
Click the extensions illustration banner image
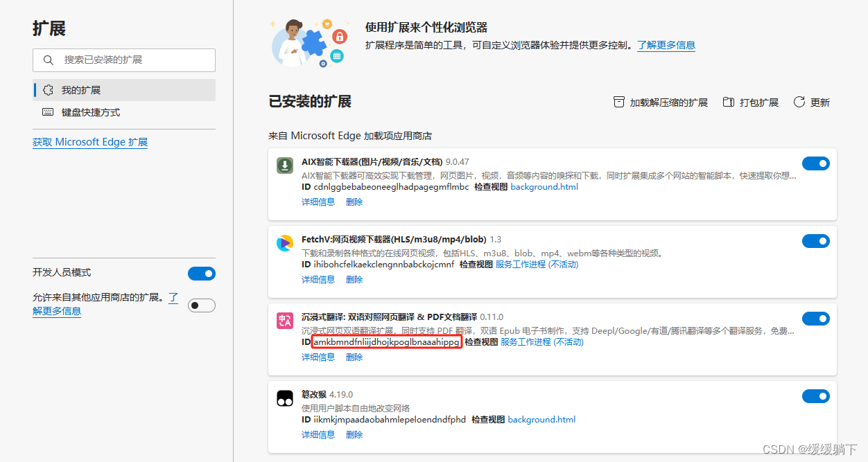pyautogui.click(x=309, y=43)
